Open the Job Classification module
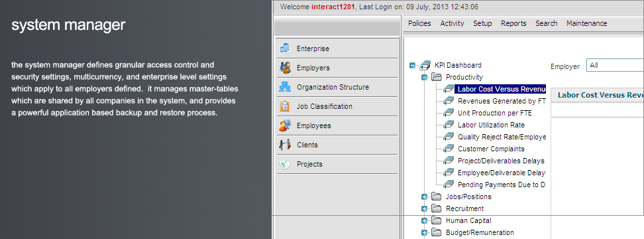Image resolution: width=644 pixels, height=239 pixels. [x=337, y=106]
